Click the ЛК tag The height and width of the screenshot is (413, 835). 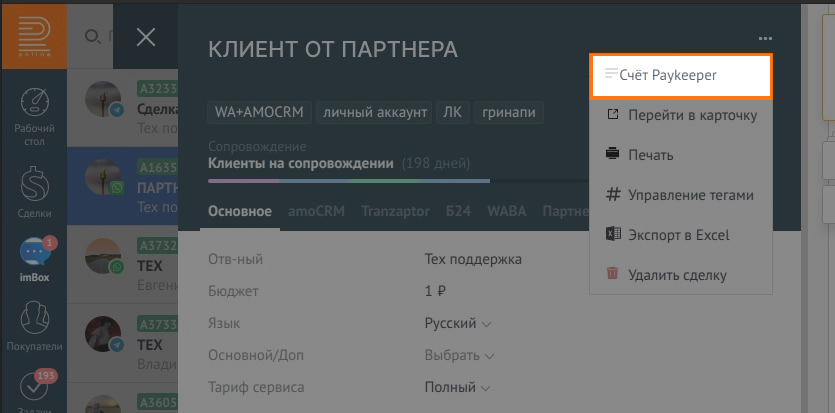pos(453,112)
